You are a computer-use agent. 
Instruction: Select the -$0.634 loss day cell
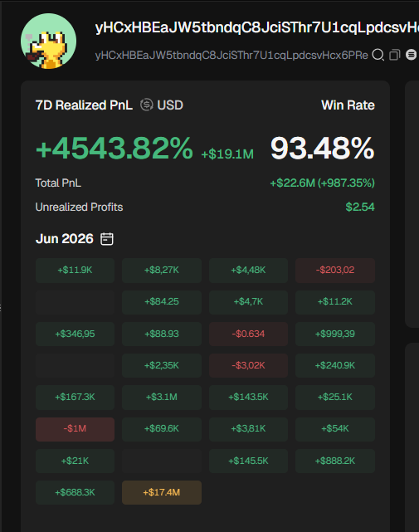pos(248,334)
